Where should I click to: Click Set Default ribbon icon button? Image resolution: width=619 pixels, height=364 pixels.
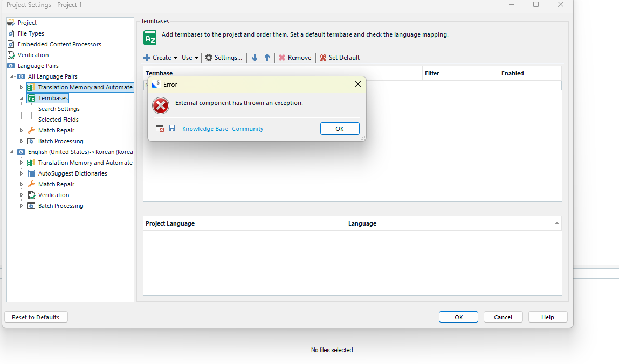pyautogui.click(x=339, y=58)
